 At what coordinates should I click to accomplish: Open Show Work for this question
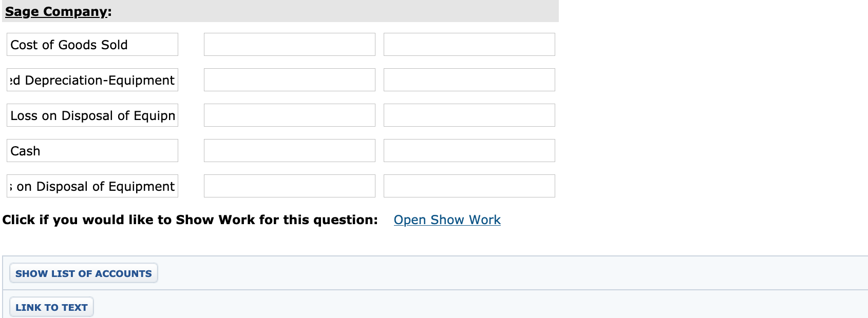point(447,220)
